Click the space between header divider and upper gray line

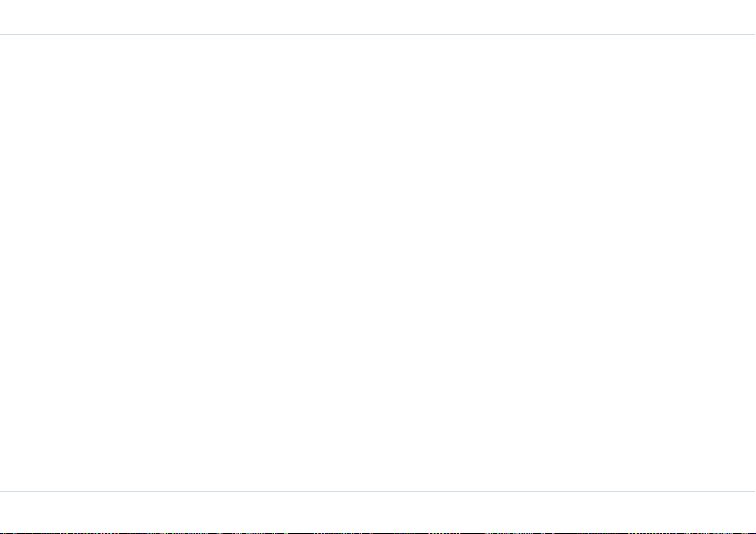pyautogui.click(x=197, y=55)
